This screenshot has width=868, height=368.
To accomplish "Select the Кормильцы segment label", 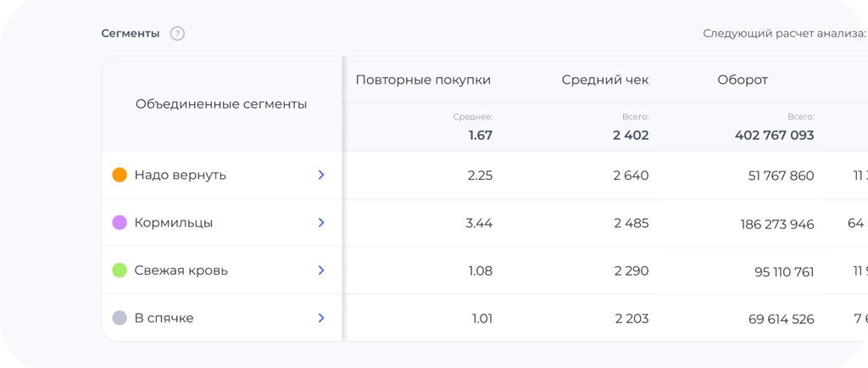I will click(x=174, y=223).
